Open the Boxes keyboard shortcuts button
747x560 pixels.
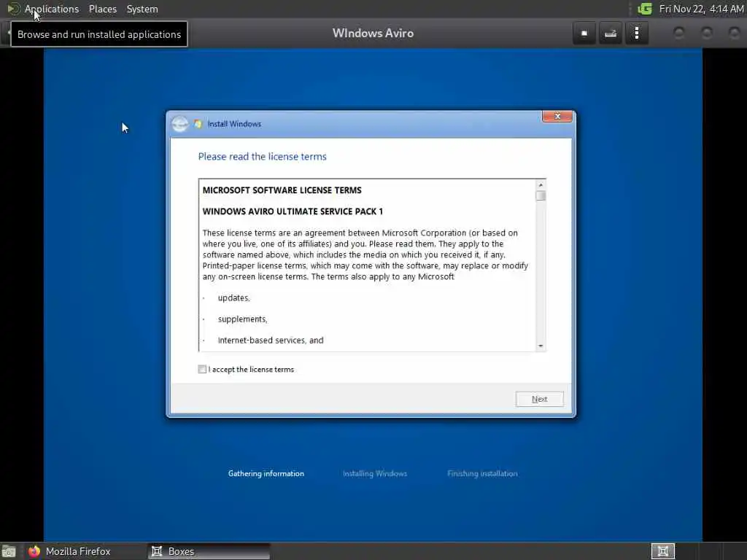click(611, 34)
